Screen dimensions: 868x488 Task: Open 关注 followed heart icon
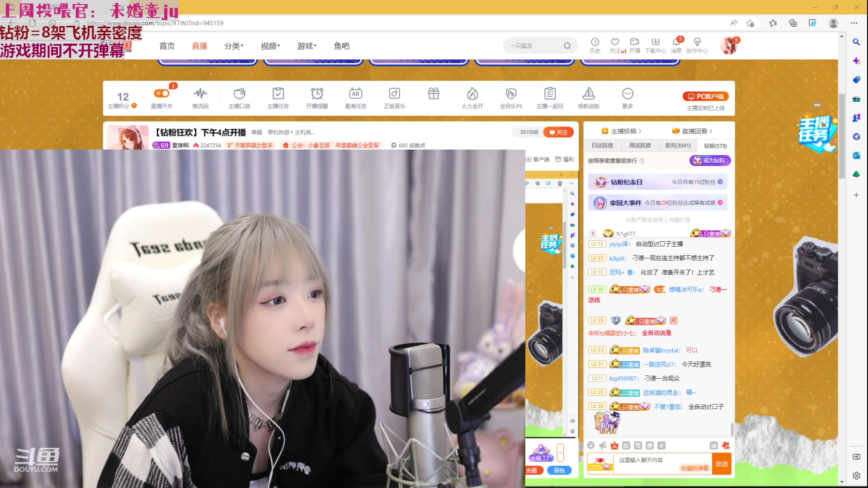pyautogui.click(x=615, y=42)
